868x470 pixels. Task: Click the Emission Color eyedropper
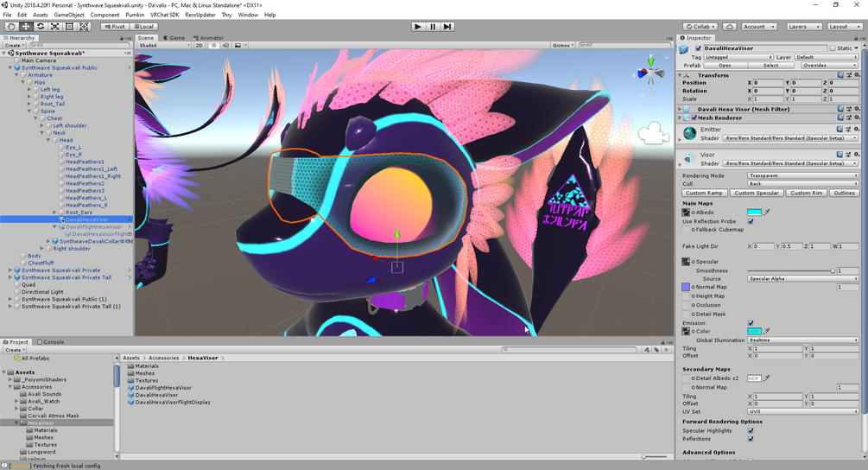point(767,331)
